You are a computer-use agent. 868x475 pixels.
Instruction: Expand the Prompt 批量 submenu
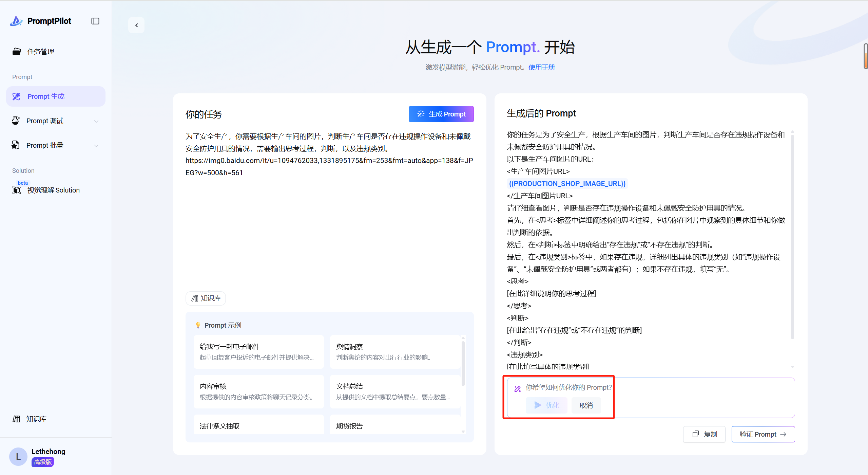coord(96,146)
